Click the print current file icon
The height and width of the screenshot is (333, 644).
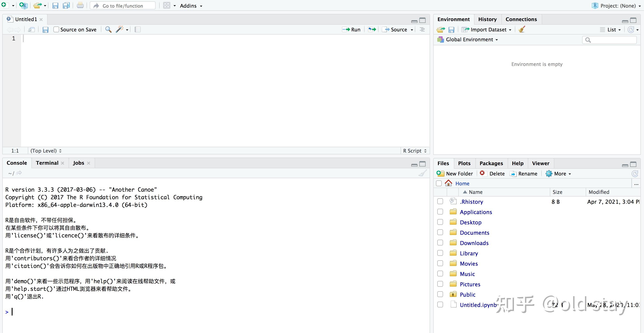click(x=80, y=6)
